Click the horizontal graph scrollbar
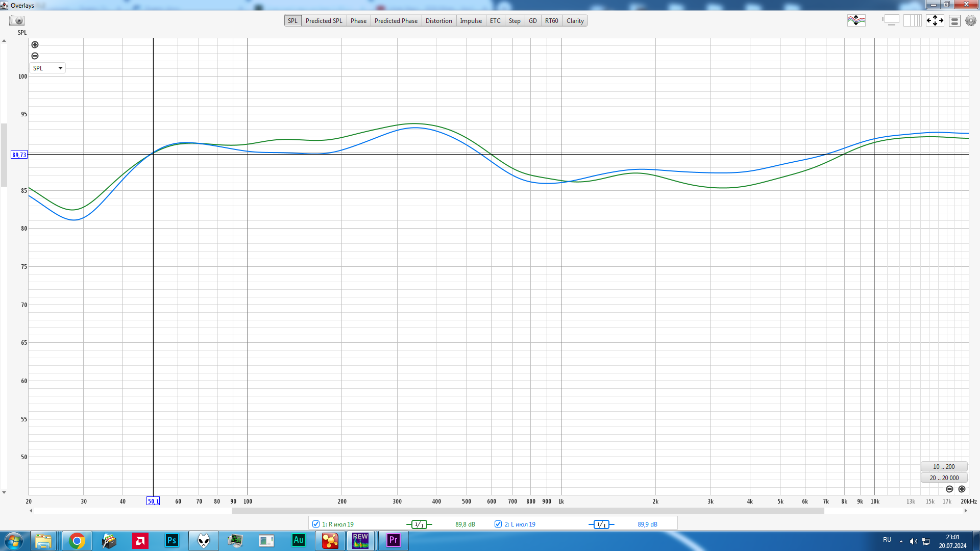The width and height of the screenshot is (980, 551). pos(527,511)
